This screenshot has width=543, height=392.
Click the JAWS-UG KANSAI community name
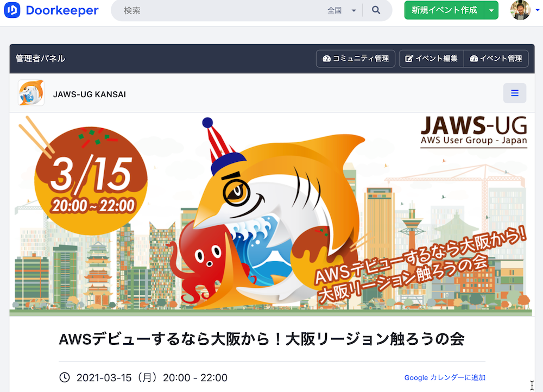point(90,94)
